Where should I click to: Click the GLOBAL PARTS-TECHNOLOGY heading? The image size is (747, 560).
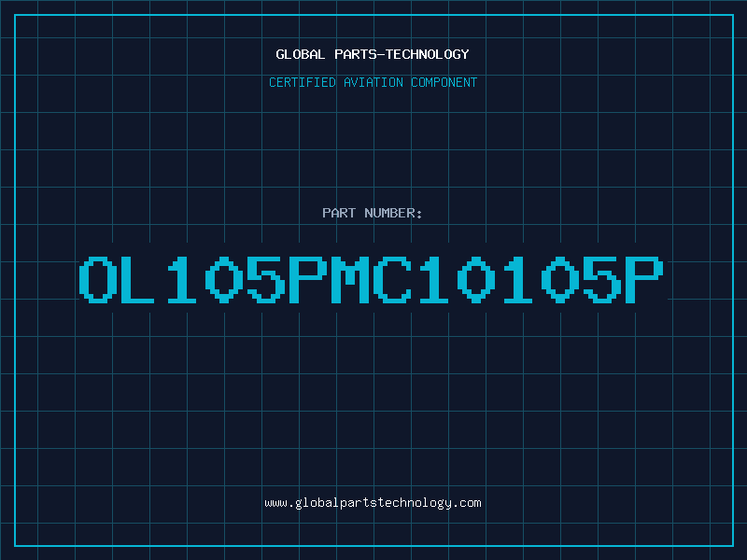[373, 54]
